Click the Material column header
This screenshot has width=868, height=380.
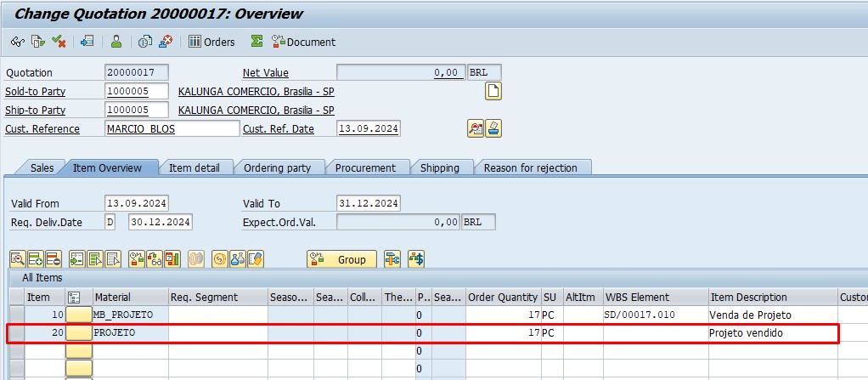pyautogui.click(x=130, y=298)
